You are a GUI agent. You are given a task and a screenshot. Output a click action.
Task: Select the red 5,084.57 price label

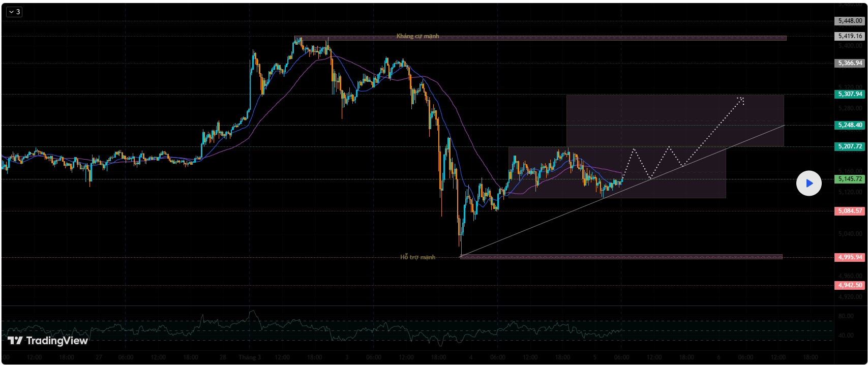pos(850,211)
